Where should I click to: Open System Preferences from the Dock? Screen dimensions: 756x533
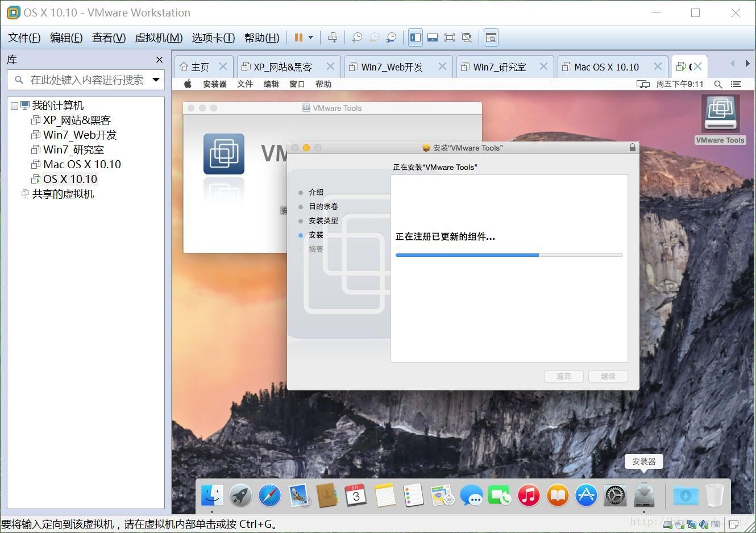(x=614, y=495)
